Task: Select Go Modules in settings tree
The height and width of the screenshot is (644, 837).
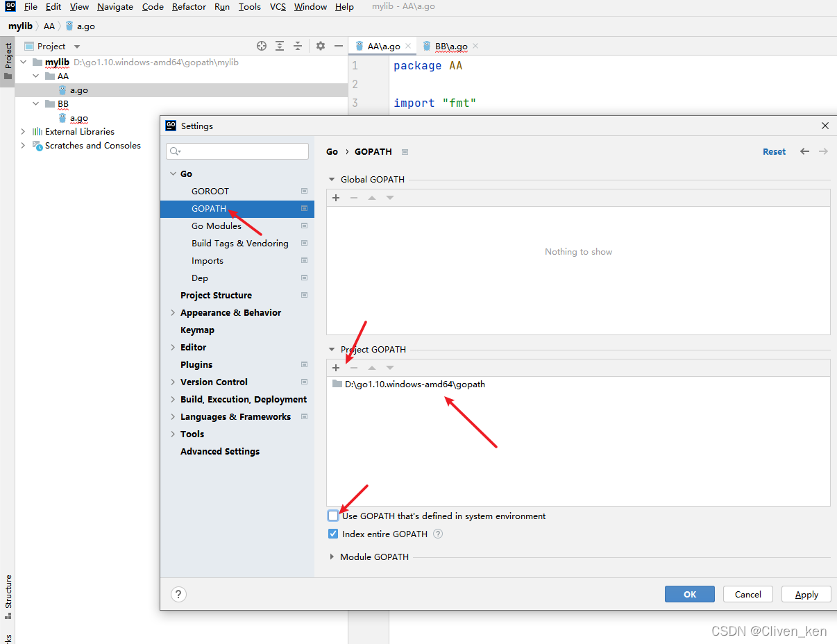Action: click(217, 226)
